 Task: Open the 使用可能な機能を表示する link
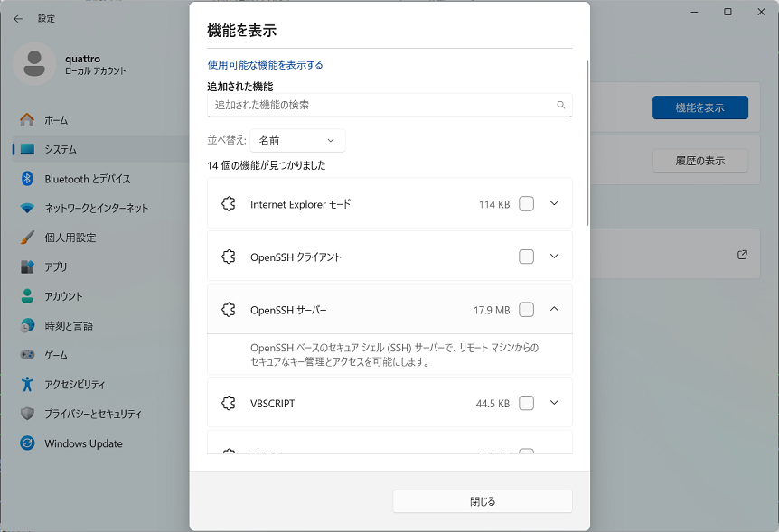point(265,65)
